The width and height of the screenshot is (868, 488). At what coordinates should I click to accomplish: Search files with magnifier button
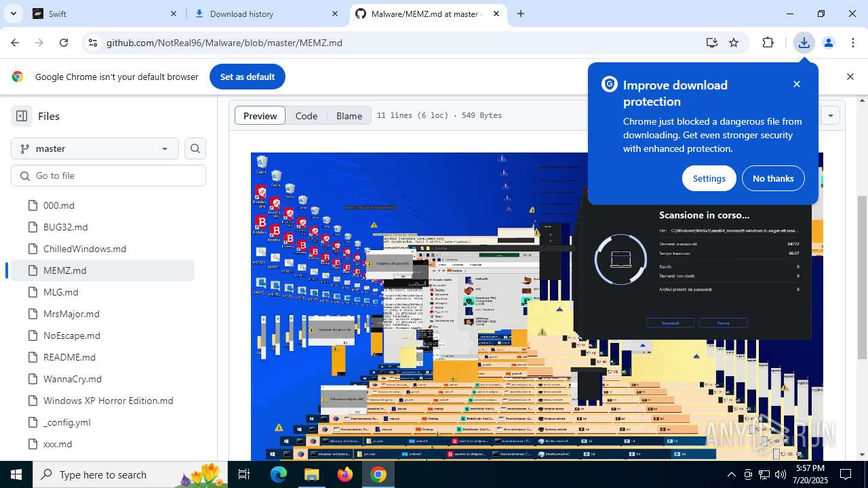(x=195, y=148)
